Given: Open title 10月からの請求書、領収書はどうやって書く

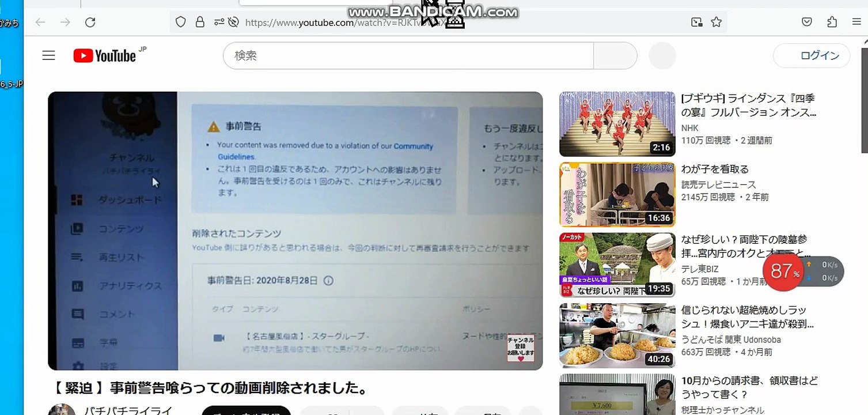Looking at the screenshot, I should click(x=749, y=388).
